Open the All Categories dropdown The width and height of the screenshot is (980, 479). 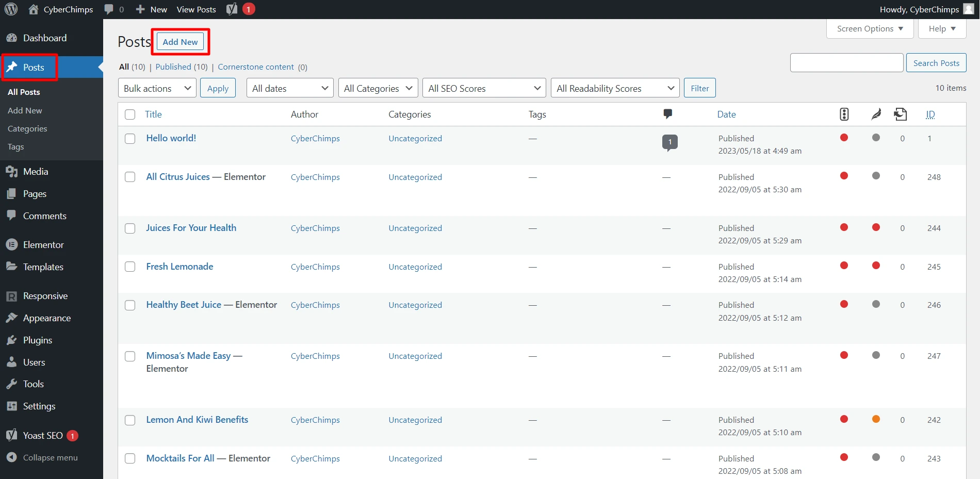[x=378, y=88]
